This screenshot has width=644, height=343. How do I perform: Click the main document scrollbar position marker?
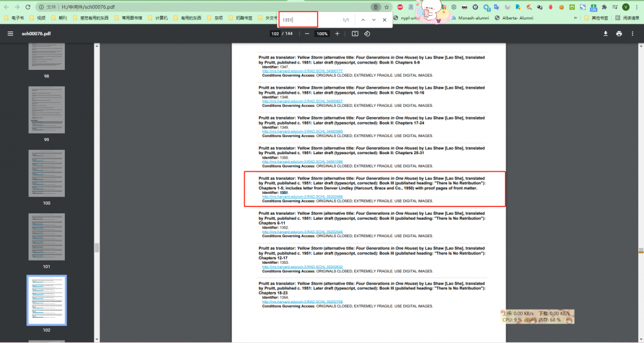(x=641, y=250)
